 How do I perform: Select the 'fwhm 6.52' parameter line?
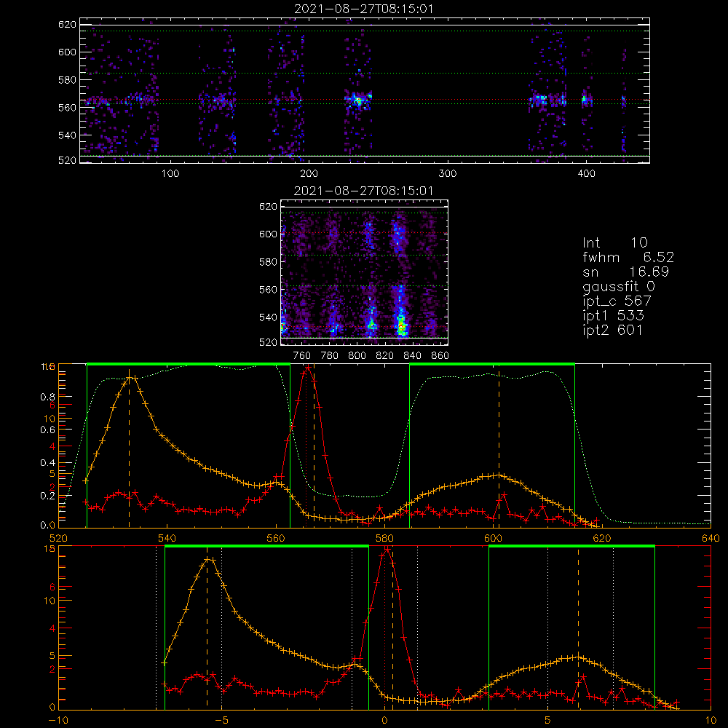[x=628, y=257]
